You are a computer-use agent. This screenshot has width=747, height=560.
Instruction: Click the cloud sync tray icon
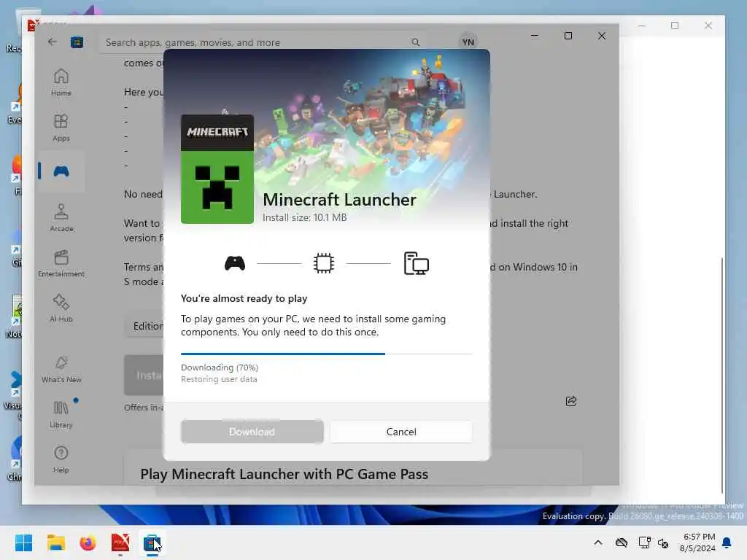tap(622, 542)
